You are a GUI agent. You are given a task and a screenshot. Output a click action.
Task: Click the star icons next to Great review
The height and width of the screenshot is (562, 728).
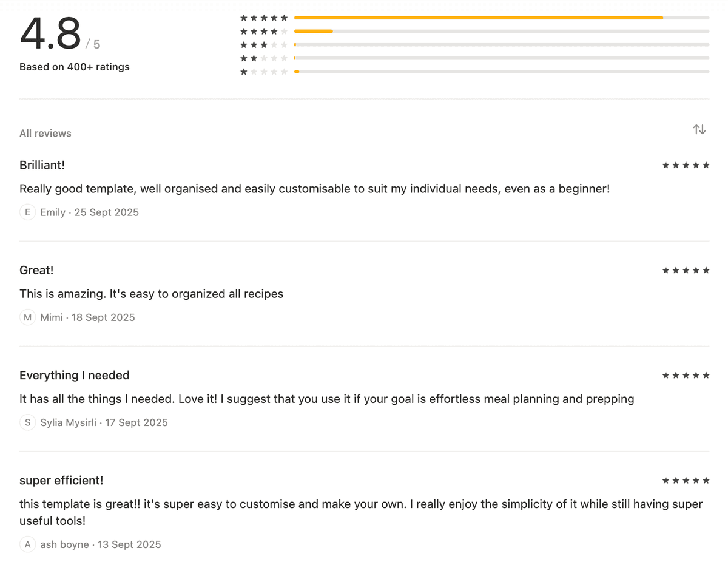(x=686, y=269)
